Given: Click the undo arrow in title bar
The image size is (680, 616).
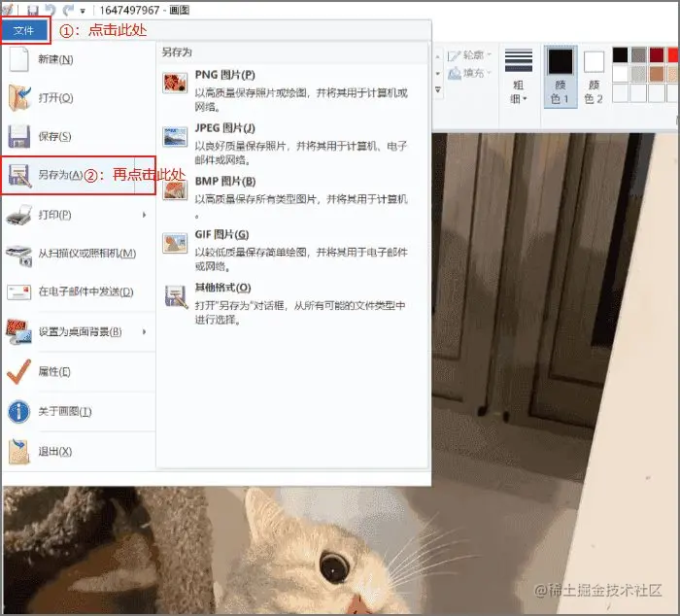Looking at the screenshot, I should (x=51, y=10).
